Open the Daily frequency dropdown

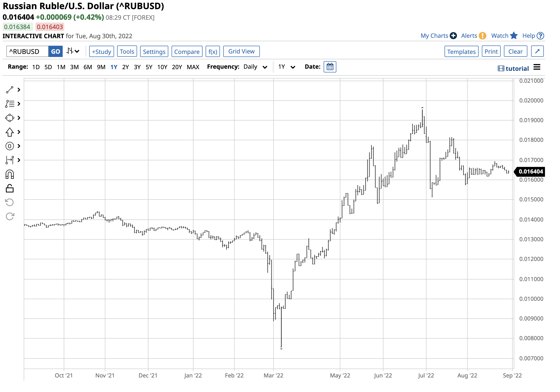pyautogui.click(x=255, y=67)
